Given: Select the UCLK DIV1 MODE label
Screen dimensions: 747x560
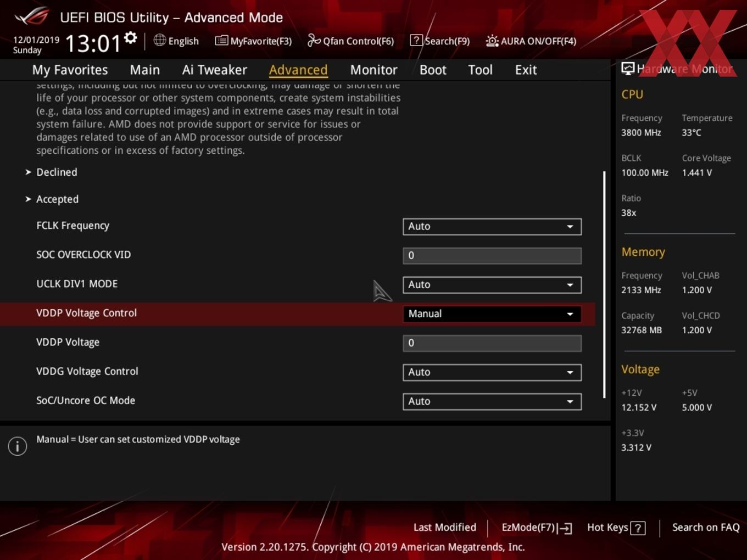Looking at the screenshot, I should (x=77, y=284).
